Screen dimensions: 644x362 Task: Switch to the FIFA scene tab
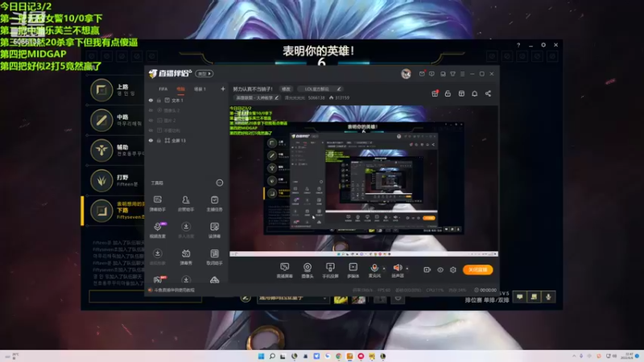(163, 89)
